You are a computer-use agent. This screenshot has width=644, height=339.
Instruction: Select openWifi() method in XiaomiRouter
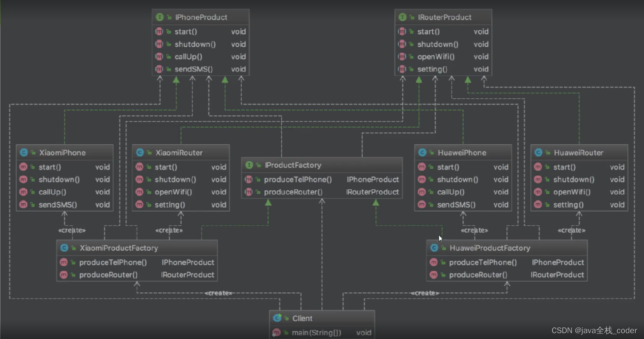coord(181,192)
